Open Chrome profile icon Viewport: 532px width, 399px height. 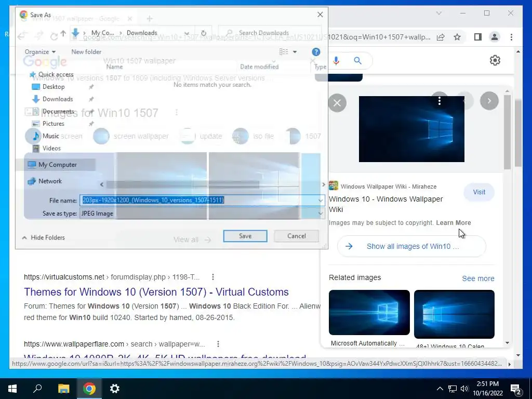[495, 37]
